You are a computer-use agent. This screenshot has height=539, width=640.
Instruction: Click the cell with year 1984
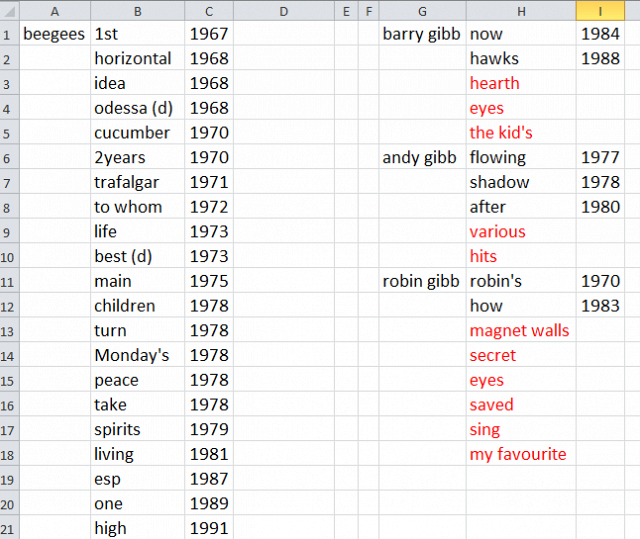coord(600,34)
